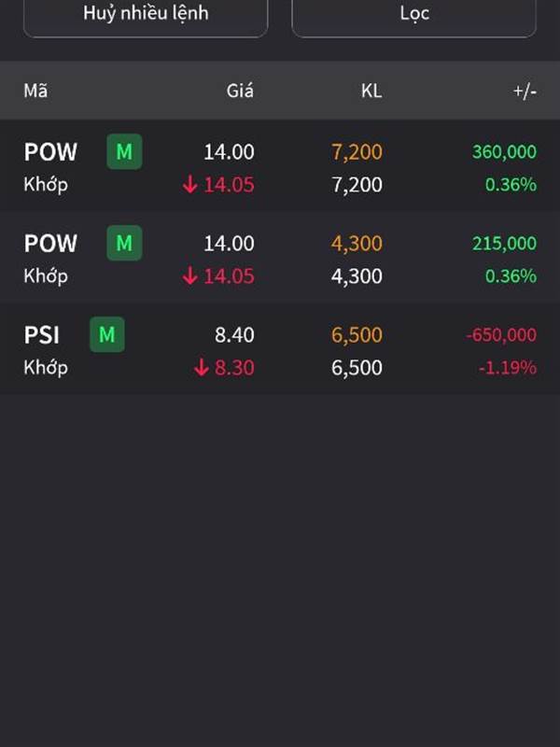This screenshot has width=560, height=747.
Task: Click the -650,000 loss value for PSI
Action: coord(502,335)
